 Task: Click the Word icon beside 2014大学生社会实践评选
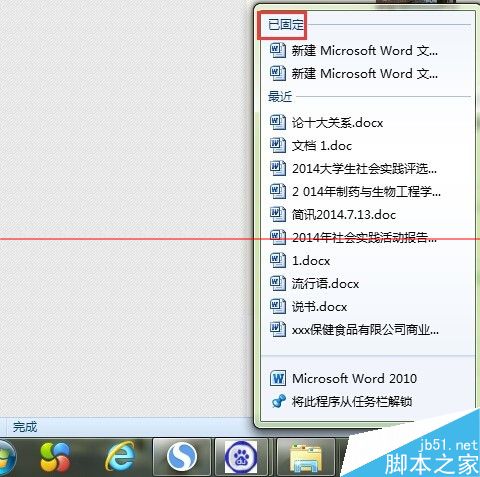(278, 168)
